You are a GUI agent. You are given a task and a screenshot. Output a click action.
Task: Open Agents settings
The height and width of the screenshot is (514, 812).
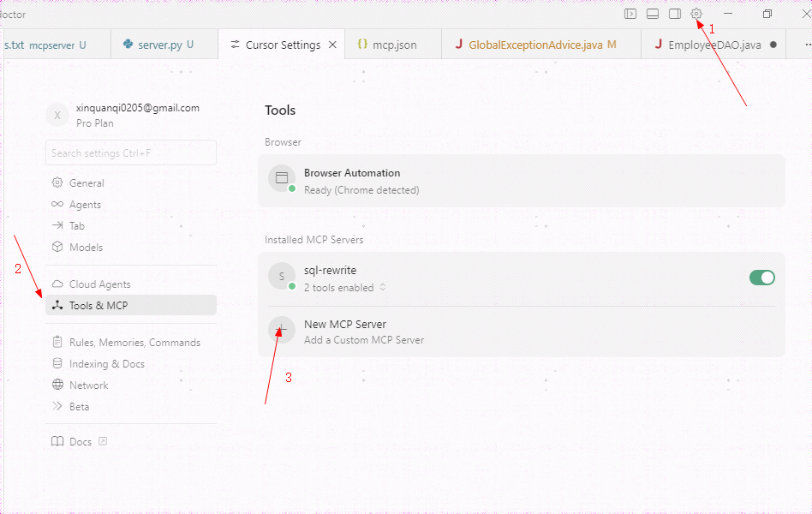(x=131, y=204)
